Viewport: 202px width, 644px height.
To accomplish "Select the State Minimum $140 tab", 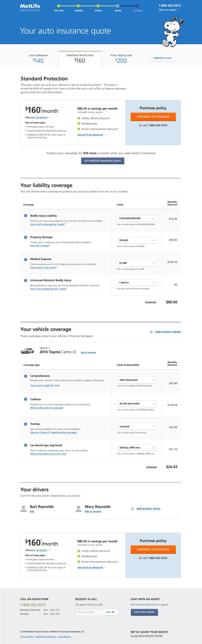I will click(x=38, y=59).
